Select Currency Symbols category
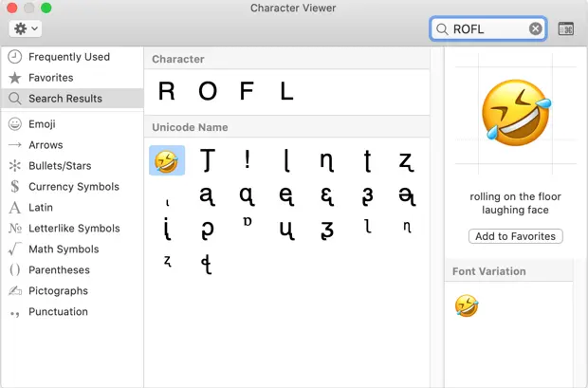Image resolution: width=588 pixels, height=388 pixels. [x=74, y=187]
